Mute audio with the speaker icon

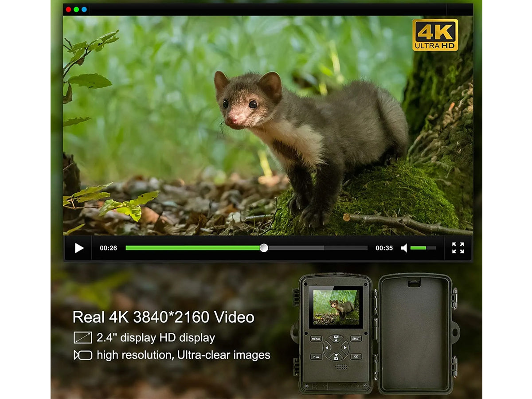(404, 248)
